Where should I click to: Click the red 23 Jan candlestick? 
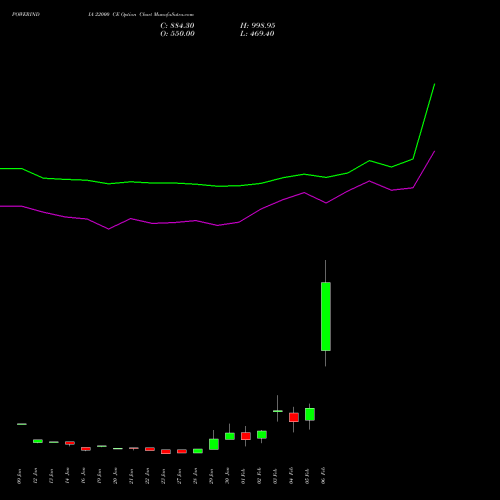tap(166, 452)
